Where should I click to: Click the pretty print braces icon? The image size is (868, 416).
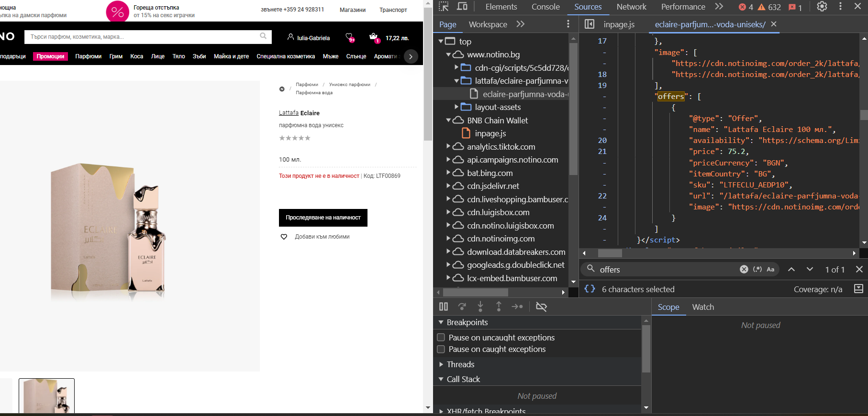tap(590, 289)
